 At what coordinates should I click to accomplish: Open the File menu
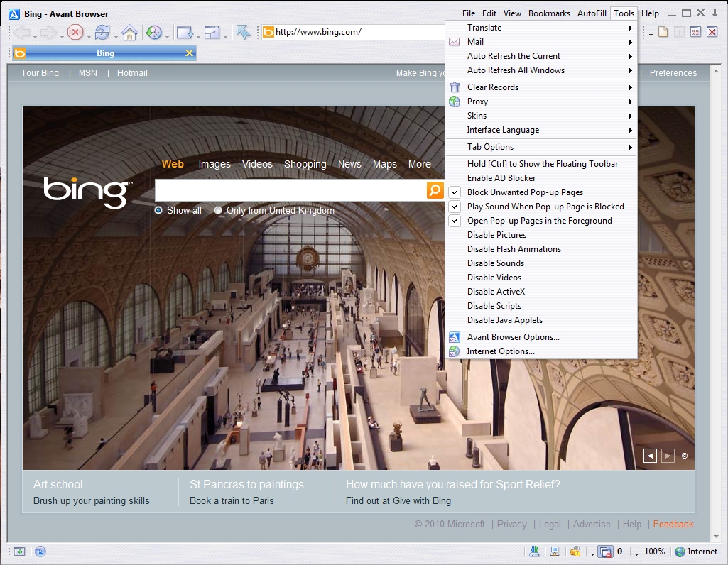469,13
